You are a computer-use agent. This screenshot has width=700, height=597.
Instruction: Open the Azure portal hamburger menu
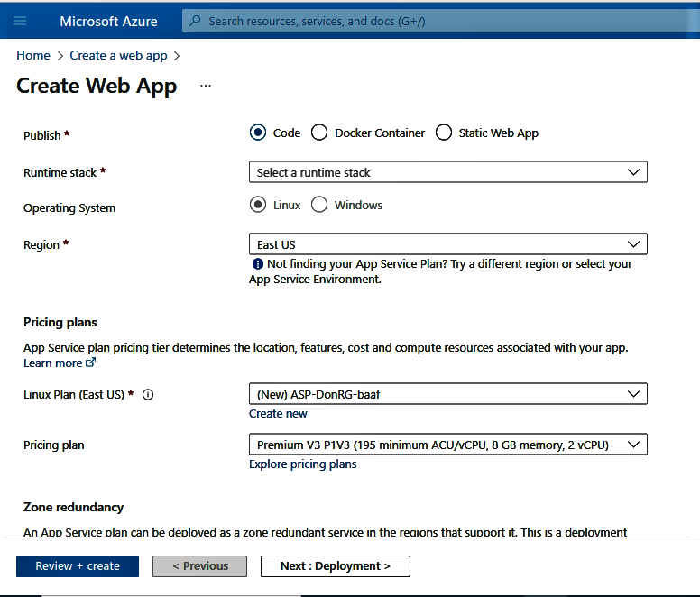click(20, 21)
